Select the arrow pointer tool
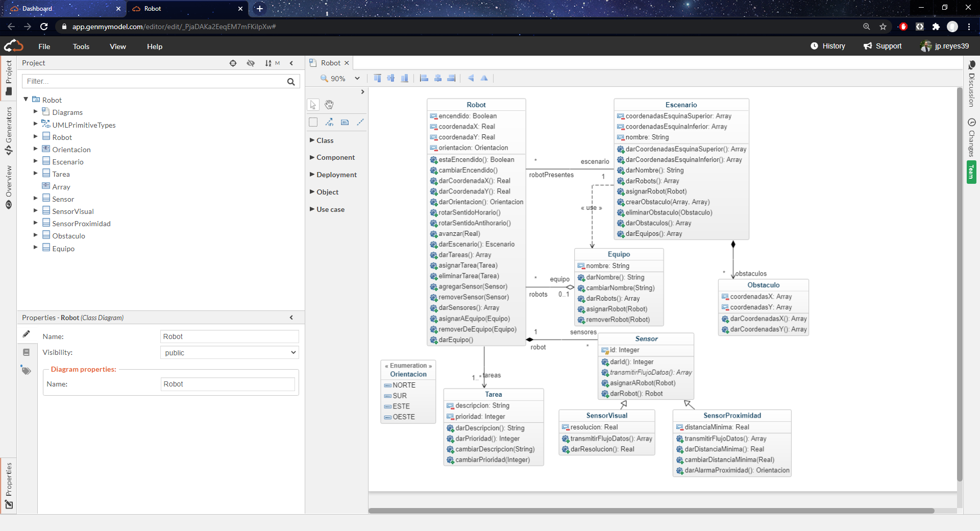The height and width of the screenshot is (531, 980). click(313, 105)
